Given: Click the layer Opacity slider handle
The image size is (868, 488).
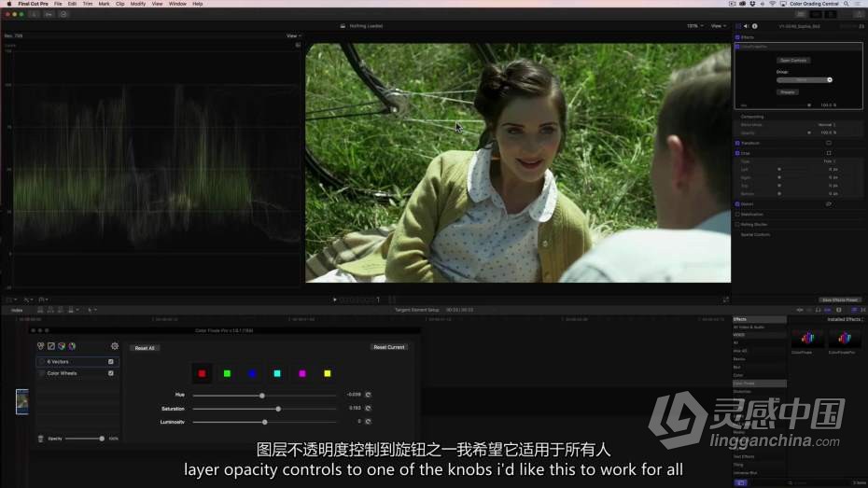Looking at the screenshot, I should pos(102,439).
